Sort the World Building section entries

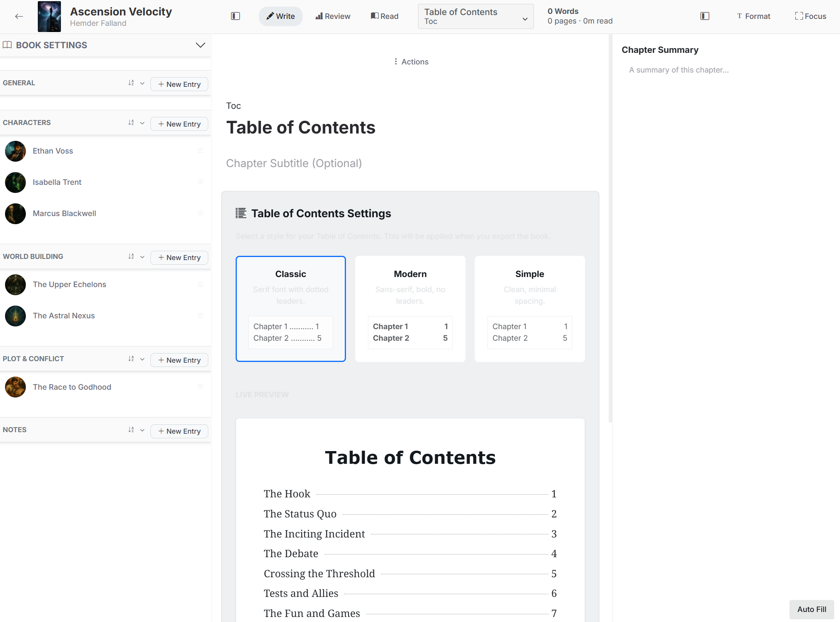coord(131,257)
